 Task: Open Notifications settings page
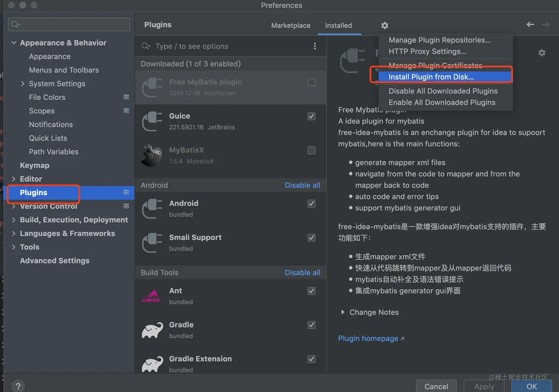pyautogui.click(x=51, y=125)
